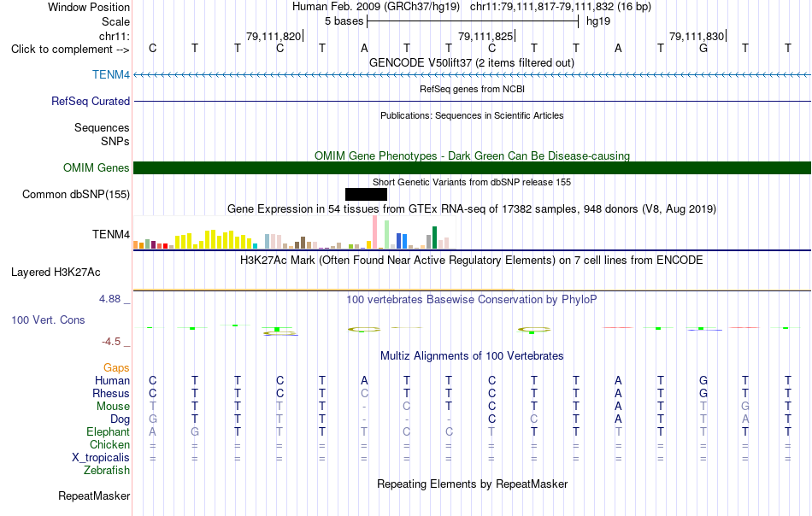Click the dark green GTEx tissue bar

click(434, 237)
